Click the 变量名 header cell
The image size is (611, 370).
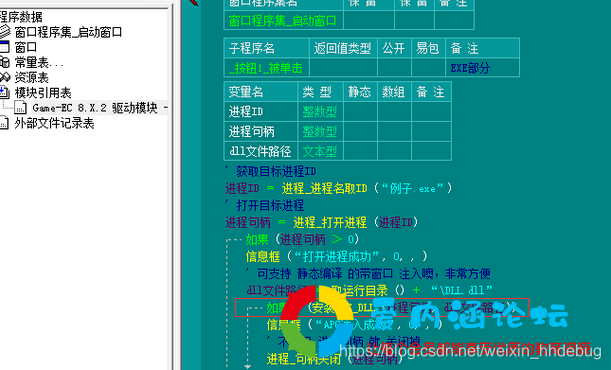pyautogui.click(x=261, y=92)
